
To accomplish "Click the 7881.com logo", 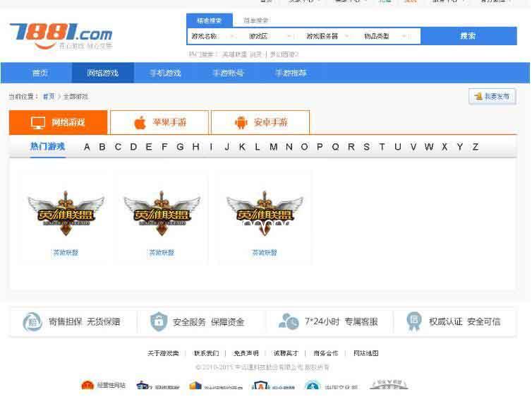I will 61,35.
